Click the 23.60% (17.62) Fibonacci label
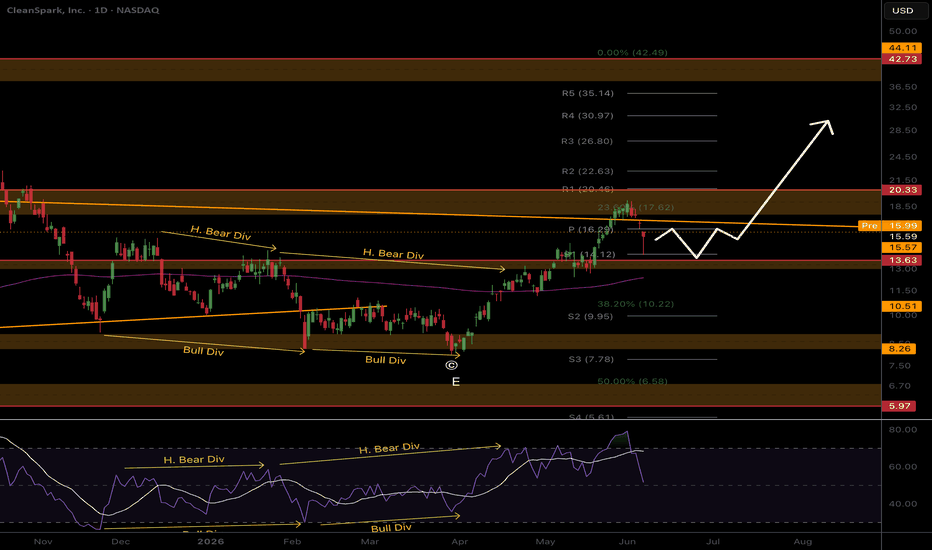The width and height of the screenshot is (932, 550). [x=635, y=208]
